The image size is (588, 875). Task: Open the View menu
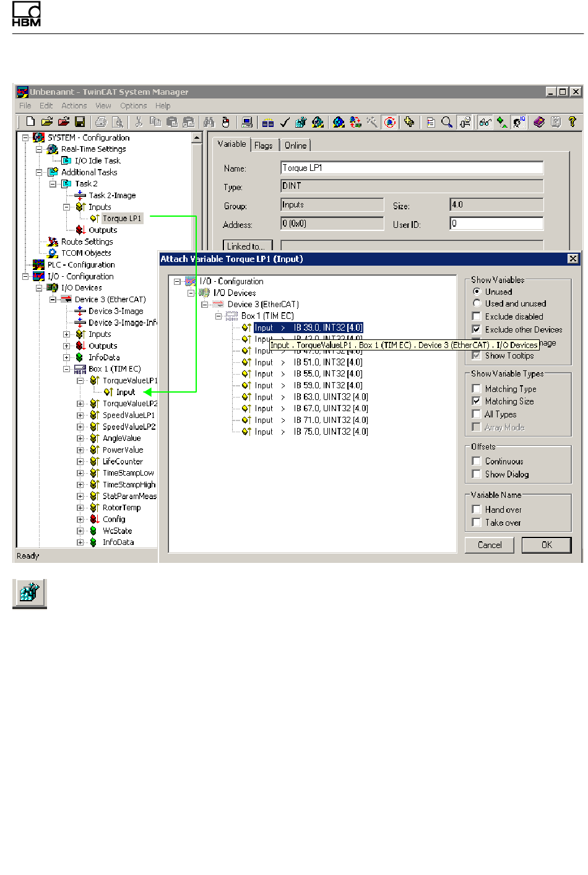103,106
